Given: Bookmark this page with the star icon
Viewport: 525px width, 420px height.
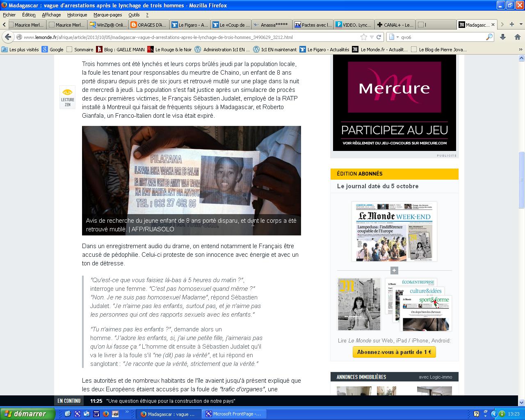Looking at the screenshot, I should click(364, 37).
